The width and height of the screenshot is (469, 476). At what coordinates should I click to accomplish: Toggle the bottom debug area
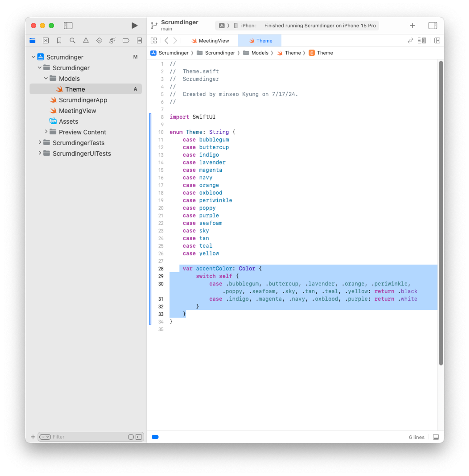(435, 437)
